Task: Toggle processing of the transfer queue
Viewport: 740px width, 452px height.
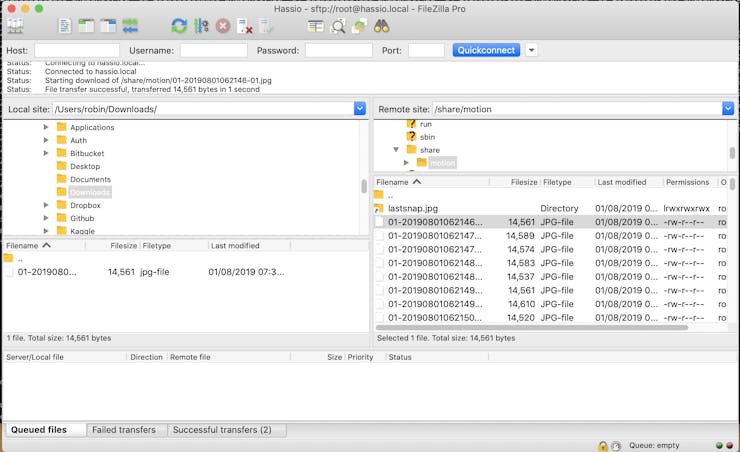Action: click(201, 26)
